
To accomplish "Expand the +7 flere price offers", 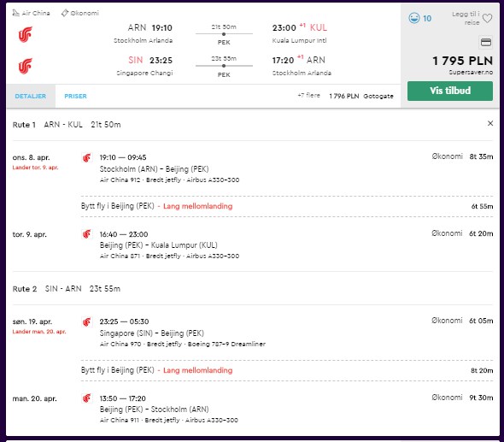I will 309,96.
